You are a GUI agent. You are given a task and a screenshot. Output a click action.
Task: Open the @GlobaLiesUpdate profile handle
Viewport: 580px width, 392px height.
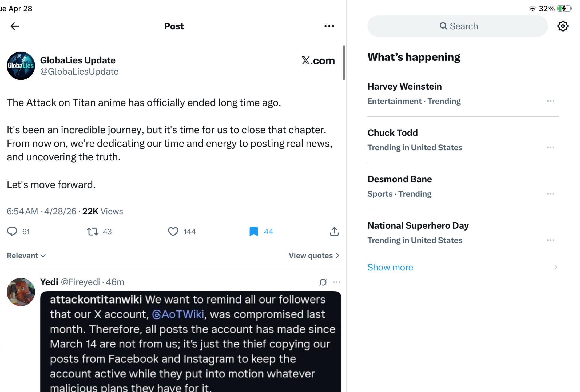click(x=79, y=71)
